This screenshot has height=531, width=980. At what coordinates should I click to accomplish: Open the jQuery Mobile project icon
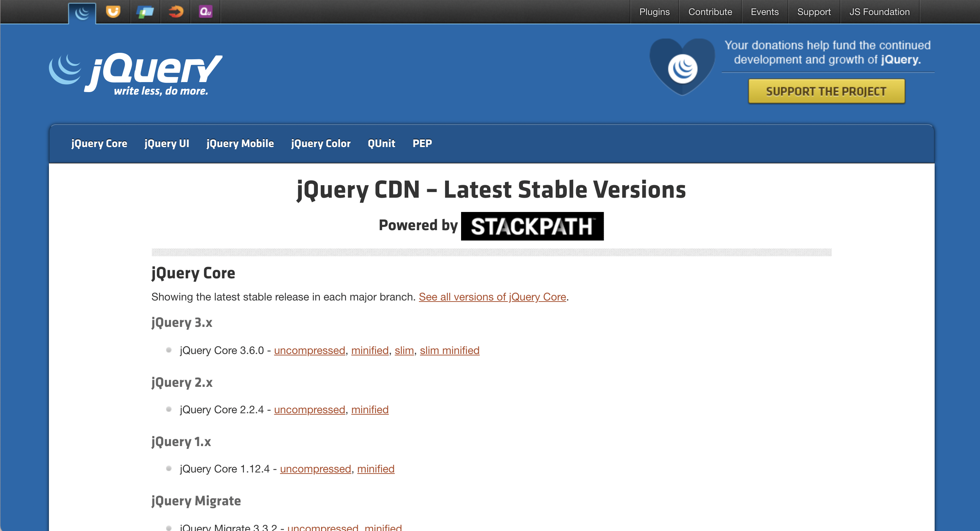pos(145,12)
